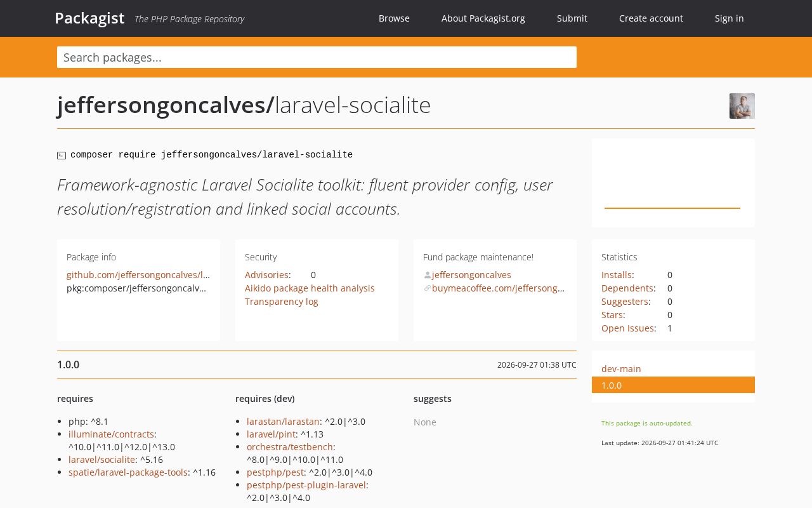The image size is (812, 508).
Task: Select the dev-main version
Action: (621, 369)
